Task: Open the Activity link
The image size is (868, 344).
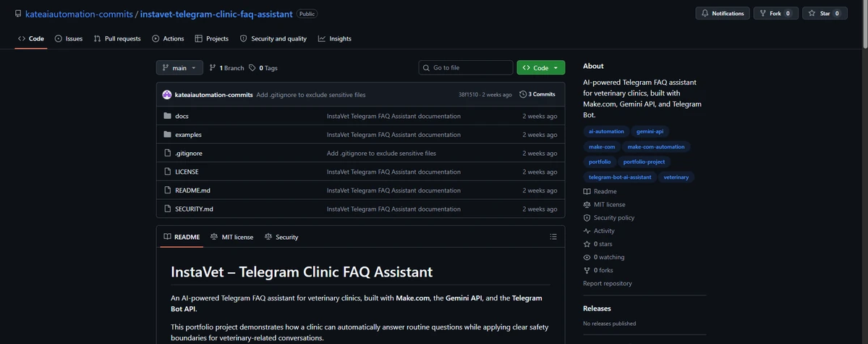Action: click(x=599, y=231)
